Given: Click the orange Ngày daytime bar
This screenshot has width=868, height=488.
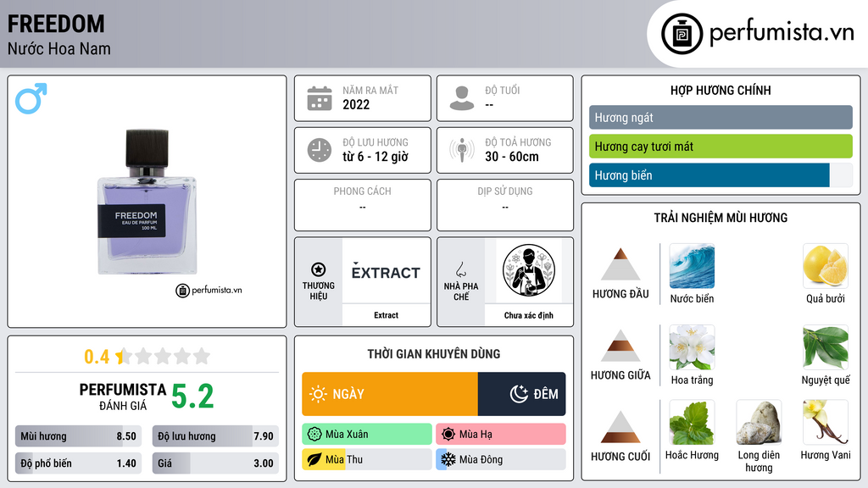Looking at the screenshot, I should 390,394.
